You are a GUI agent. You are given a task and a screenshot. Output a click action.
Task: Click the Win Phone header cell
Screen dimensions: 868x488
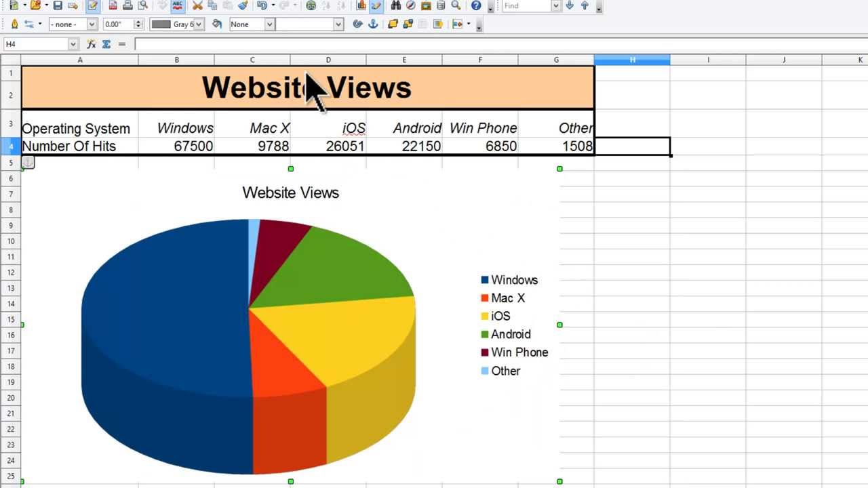click(x=480, y=124)
